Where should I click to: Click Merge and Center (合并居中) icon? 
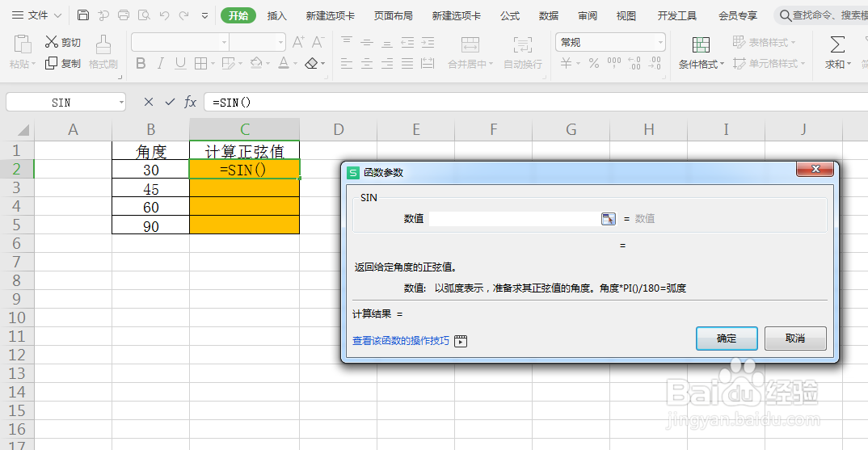[470, 44]
